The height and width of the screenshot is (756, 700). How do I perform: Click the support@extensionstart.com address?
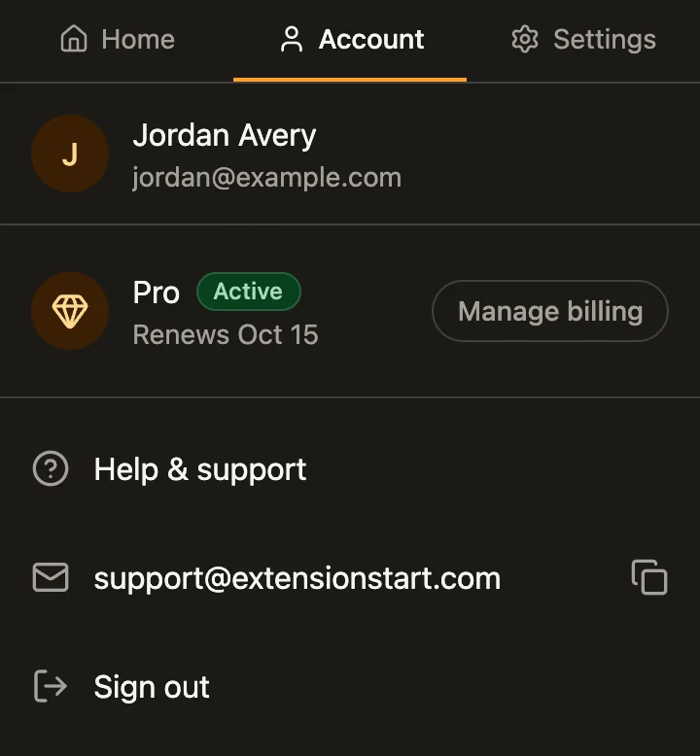click(297, 578)
